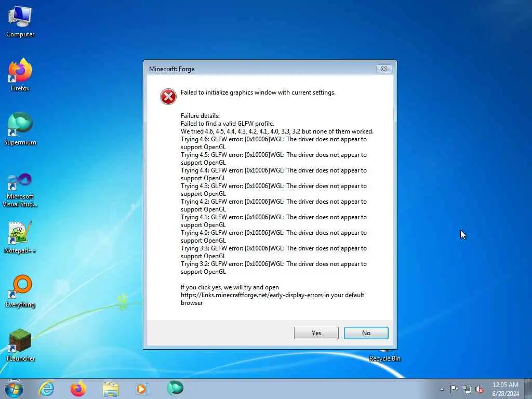Open the clock showing 12:05 AM
The height and width of the screenshot is (399, 532).
click(506, 389)
